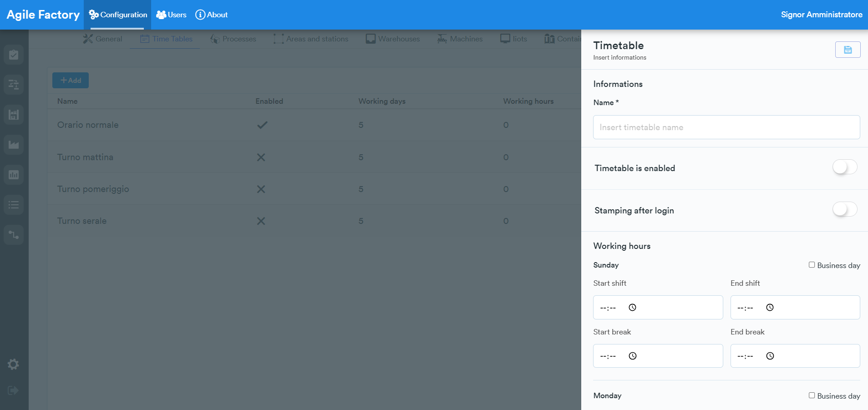
Task: Click the Working hours column header
Action: tap(528, 101)
